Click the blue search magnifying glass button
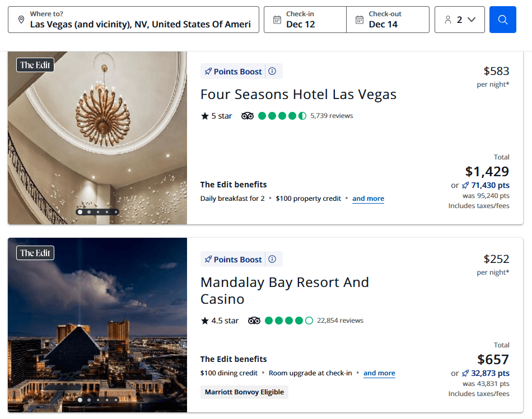This screenshot has width=532, height=419. tap(502, 19)
